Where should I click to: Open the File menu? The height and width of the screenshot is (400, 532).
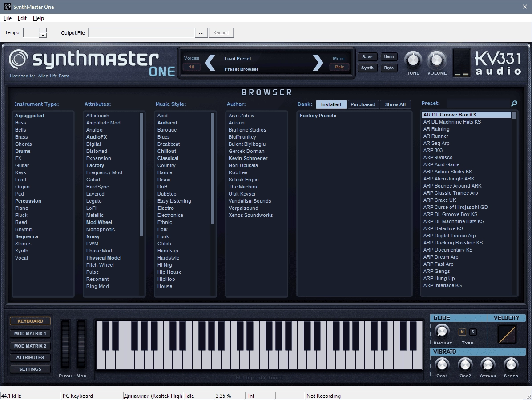(8, 18)
